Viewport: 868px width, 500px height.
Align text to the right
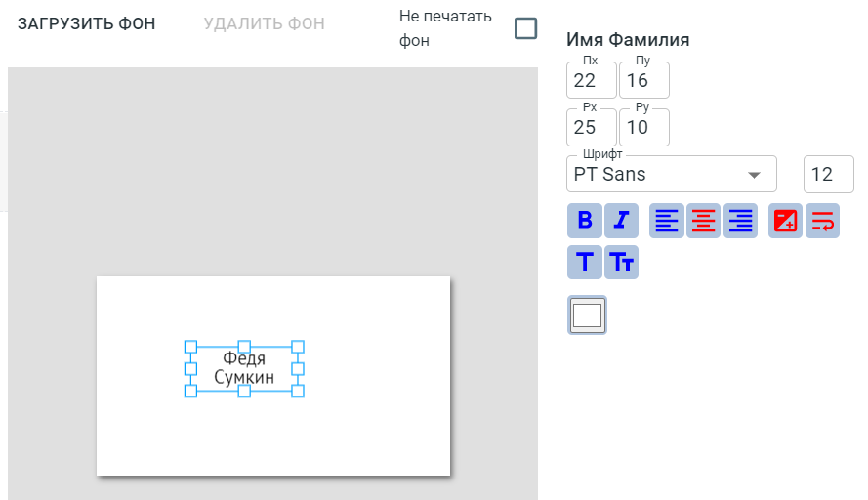point(740,221)
